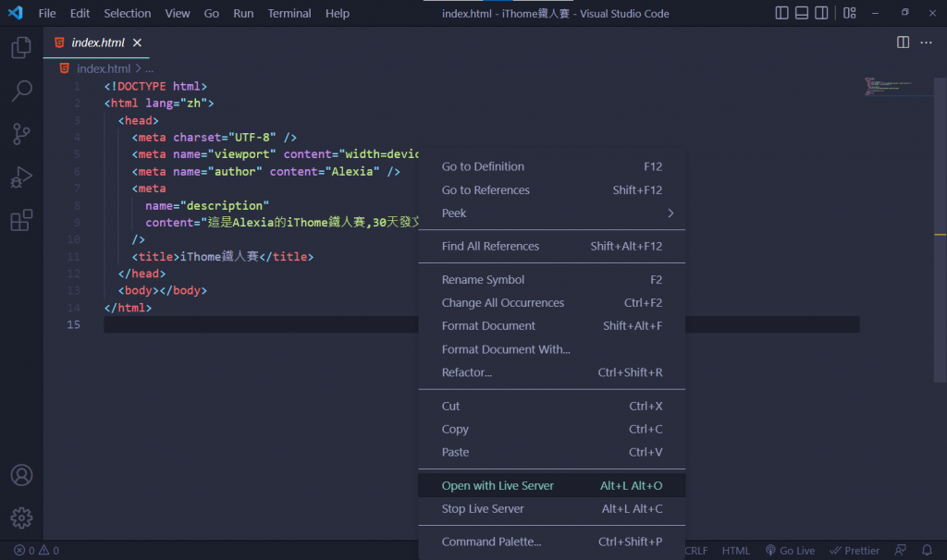Screen dimensions: 947x560
Task: Choose Change All Occurrences
Action: [552, 303]
